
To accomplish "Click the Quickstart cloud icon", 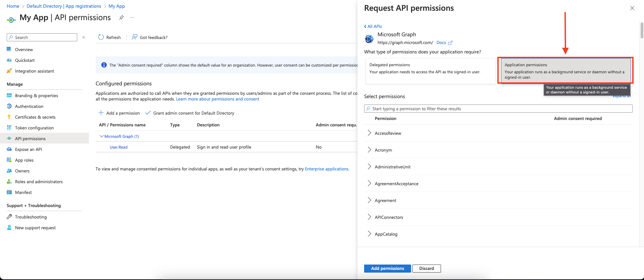I will point(9,60).
